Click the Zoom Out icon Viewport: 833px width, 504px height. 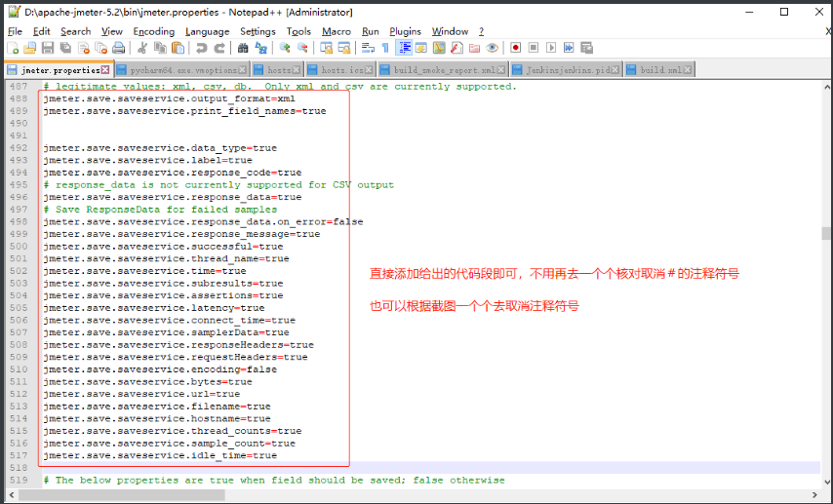point(302,49)
